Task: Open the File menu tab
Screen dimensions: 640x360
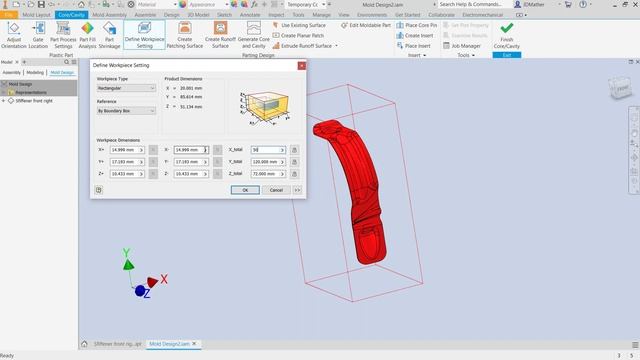Action: [9, 15]
